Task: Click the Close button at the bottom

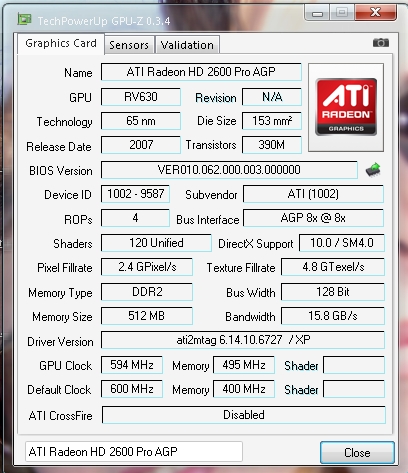Action: [357, 452]
